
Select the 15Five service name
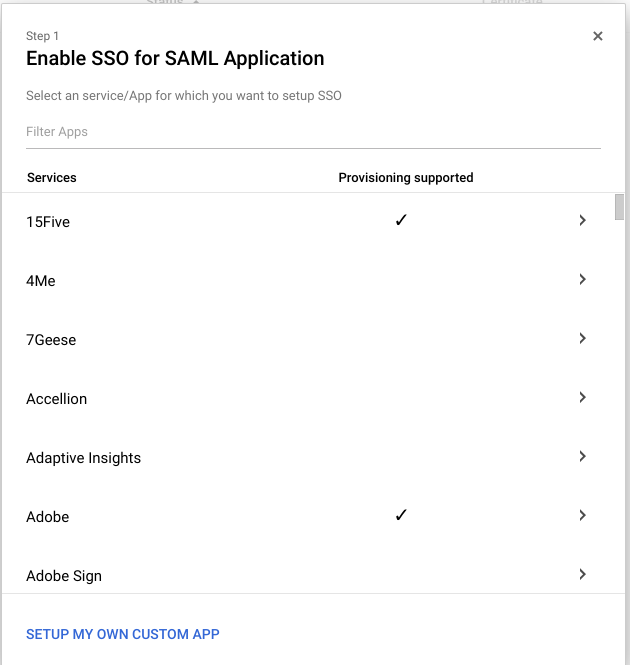coord(48,222)
